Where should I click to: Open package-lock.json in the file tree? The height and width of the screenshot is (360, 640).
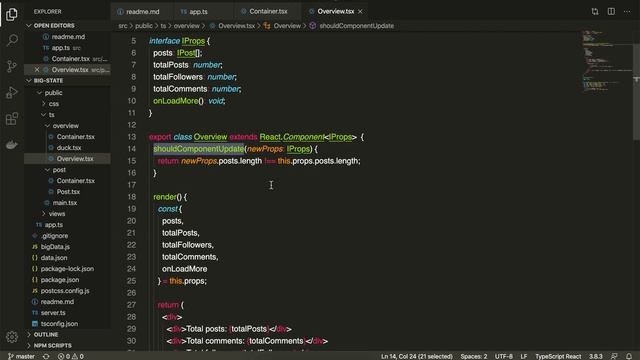[67, 269]
